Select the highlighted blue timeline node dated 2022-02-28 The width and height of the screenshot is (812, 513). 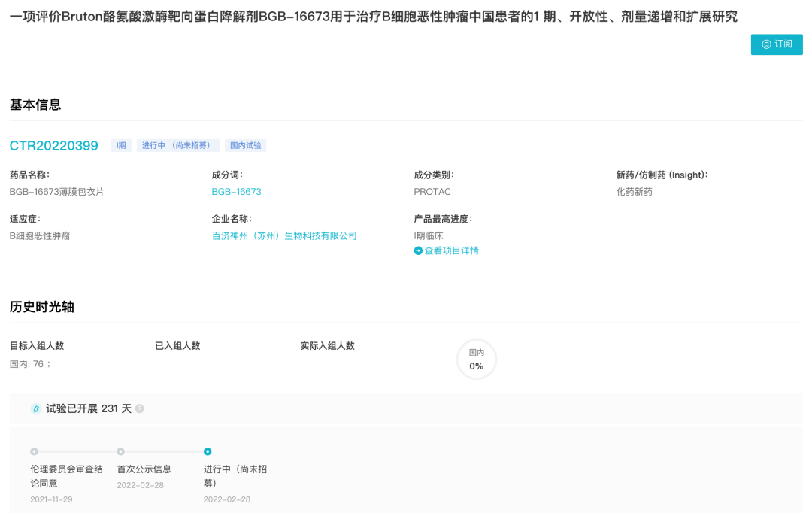208,451
